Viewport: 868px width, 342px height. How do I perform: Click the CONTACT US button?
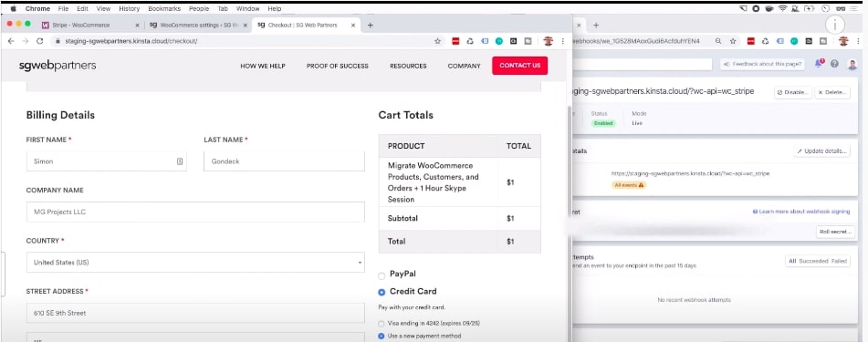tap(520, 66)
